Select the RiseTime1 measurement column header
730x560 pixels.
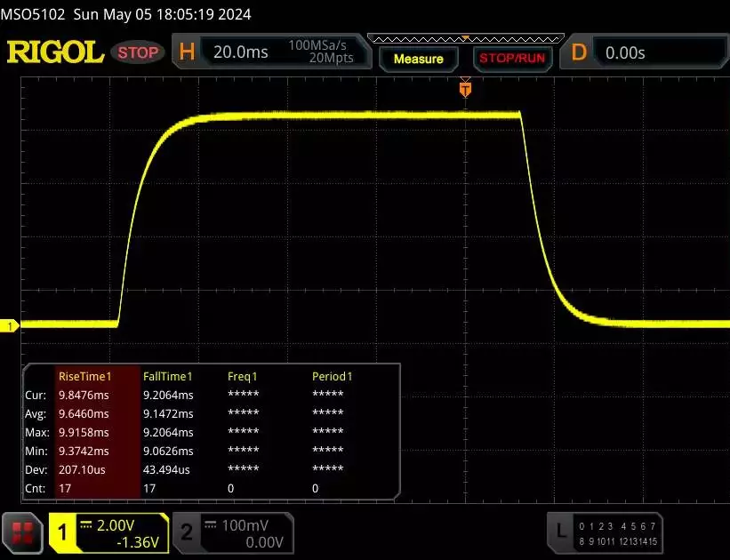pos(84,376)
